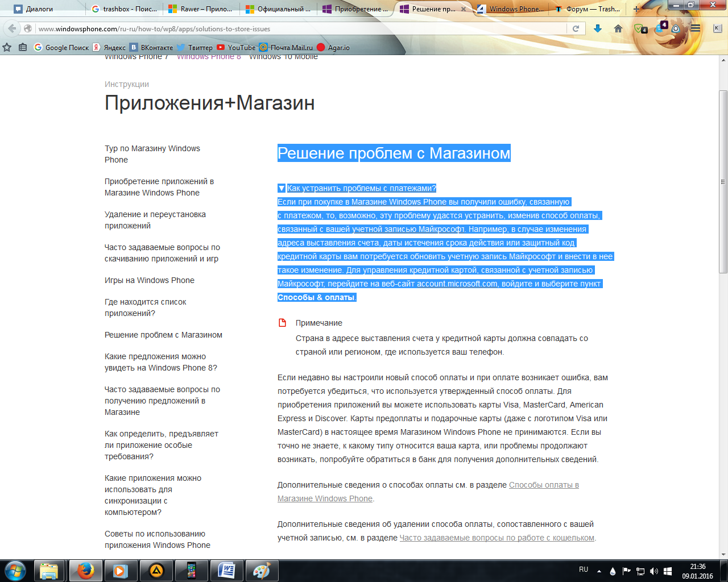Screen dimensions: 728x582
Task: Click the RU language indicator in the tray
Action: tap(584, 569)
